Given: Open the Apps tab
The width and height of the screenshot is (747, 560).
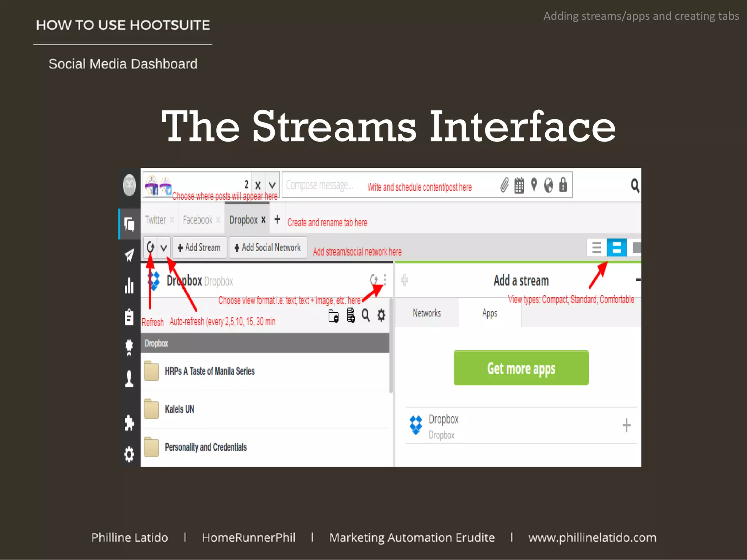Looking at the screenshot, I should [x=489, y=313].
